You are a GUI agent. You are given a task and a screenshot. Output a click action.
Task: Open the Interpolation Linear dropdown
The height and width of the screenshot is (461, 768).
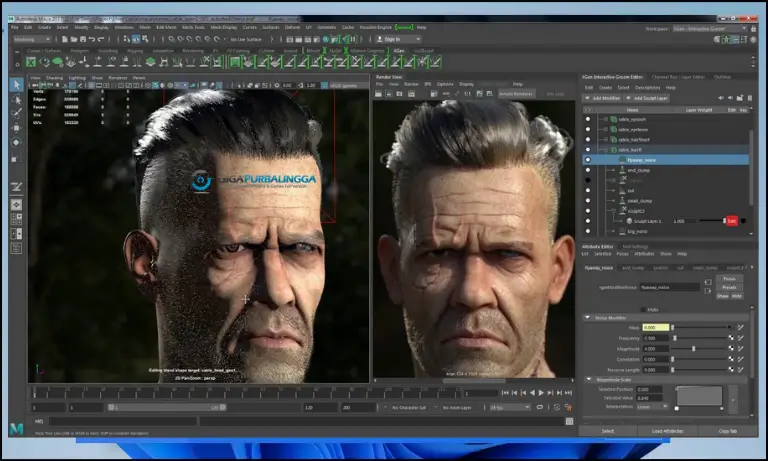click(x=652, y=407)
